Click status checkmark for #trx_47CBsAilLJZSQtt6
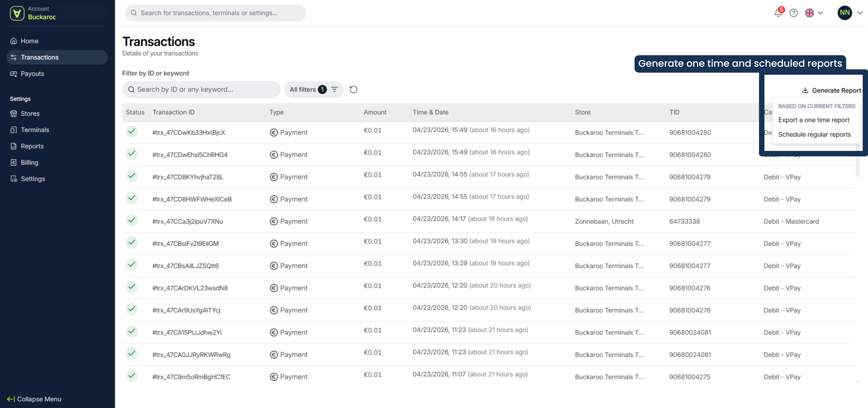 pyautogui.click(x=132, y=264)
